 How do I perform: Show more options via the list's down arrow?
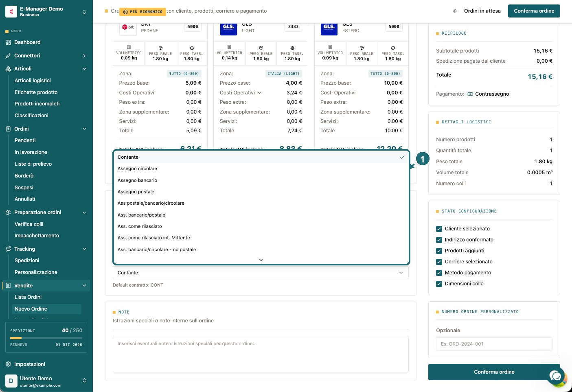[x=261, y=260]
